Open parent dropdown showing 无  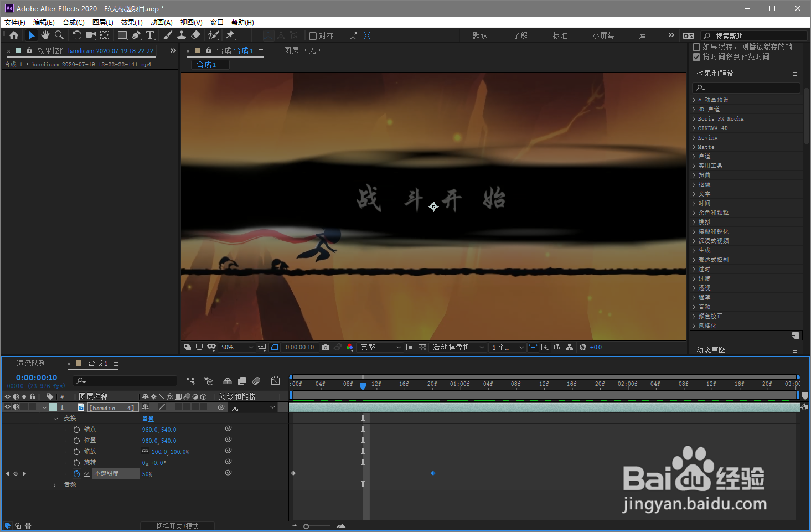[x=253, y=407]
